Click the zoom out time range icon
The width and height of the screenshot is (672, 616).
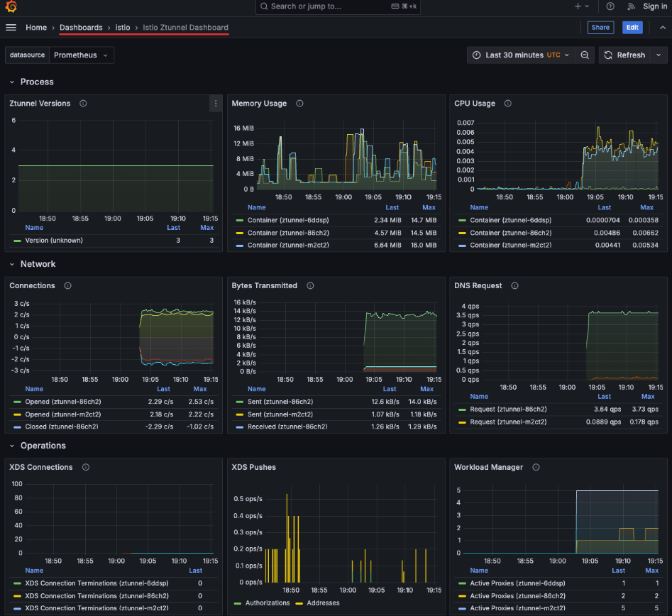tap(585, 55)
